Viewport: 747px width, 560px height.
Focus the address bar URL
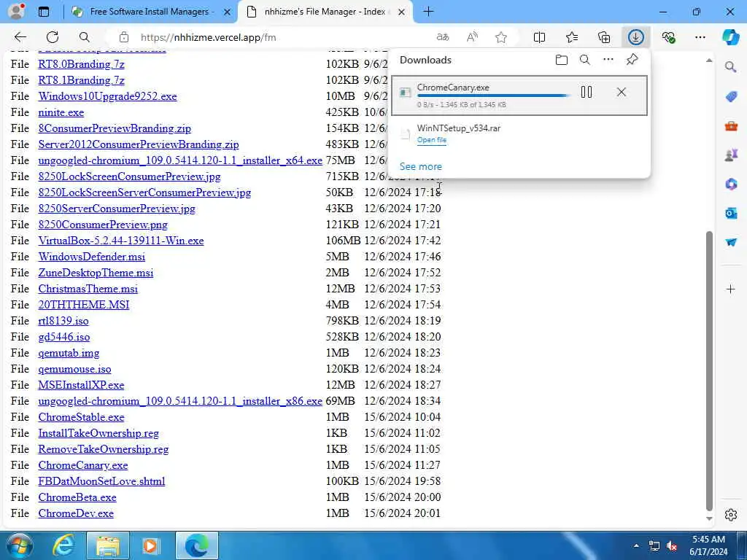[208, 37]
